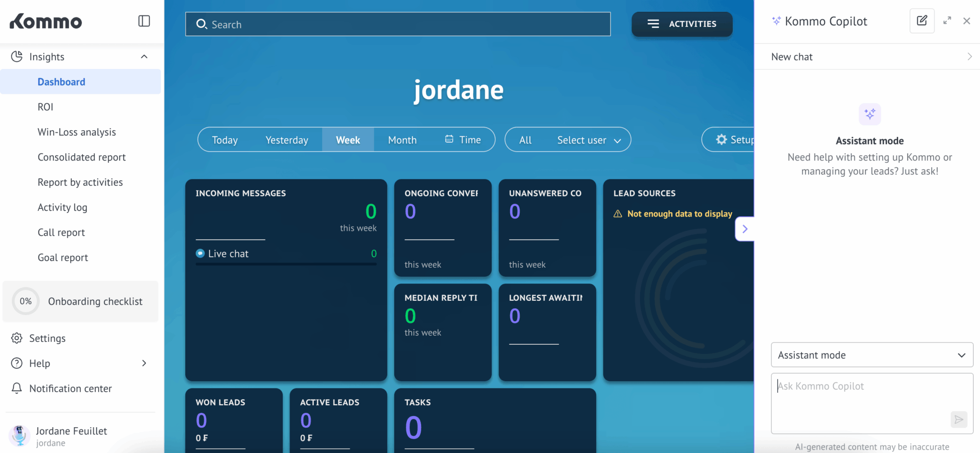Click the Live chat row label
980x453 pixels.
click(x=228, y=254)
